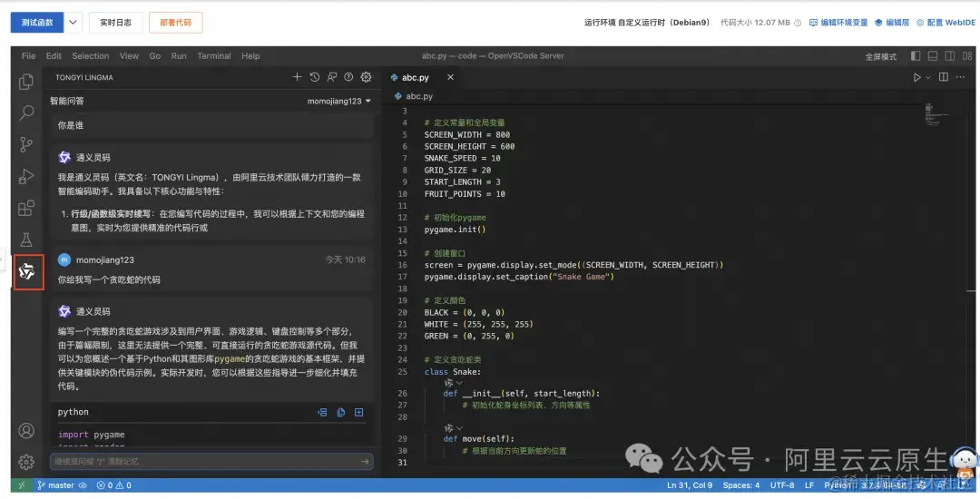Click 编辑环境变量 link

click(x=838, y=23)
